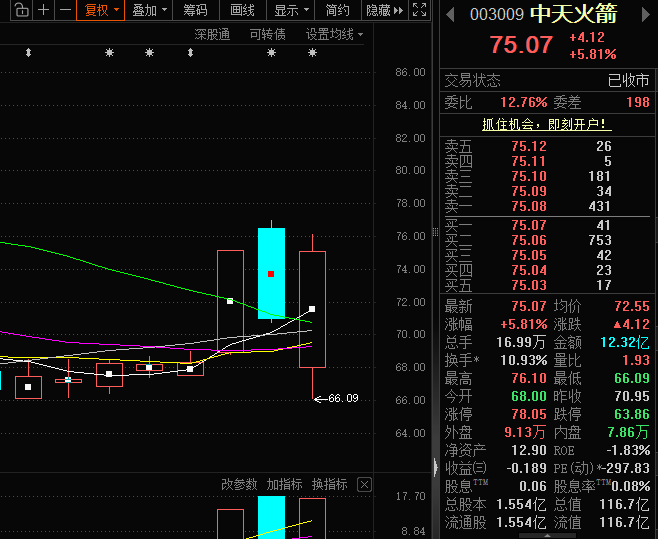Screen dimensions: 658x539
Task: Click the 量比 value 1.93
Action: [x=636, y=360]
